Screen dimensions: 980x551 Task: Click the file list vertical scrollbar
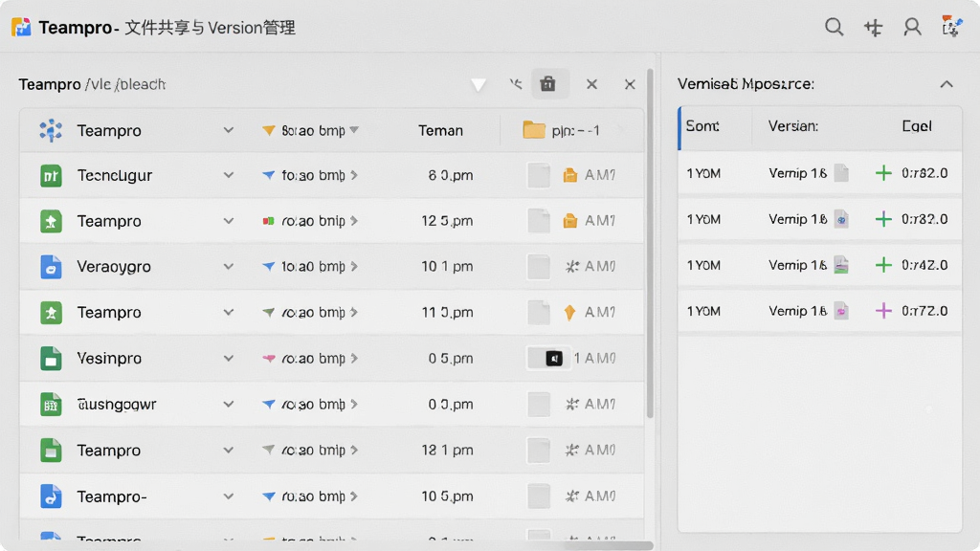pos(650,244)
